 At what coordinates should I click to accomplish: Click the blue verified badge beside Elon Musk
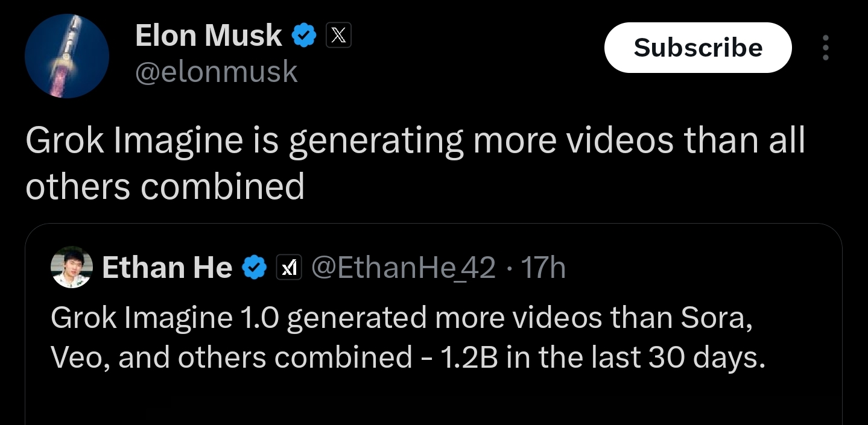coord(304,36)
